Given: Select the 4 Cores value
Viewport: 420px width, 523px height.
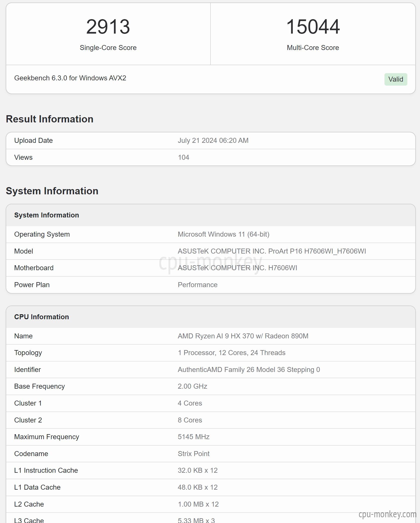Looking at the screenshot, I should pos(190,403).
